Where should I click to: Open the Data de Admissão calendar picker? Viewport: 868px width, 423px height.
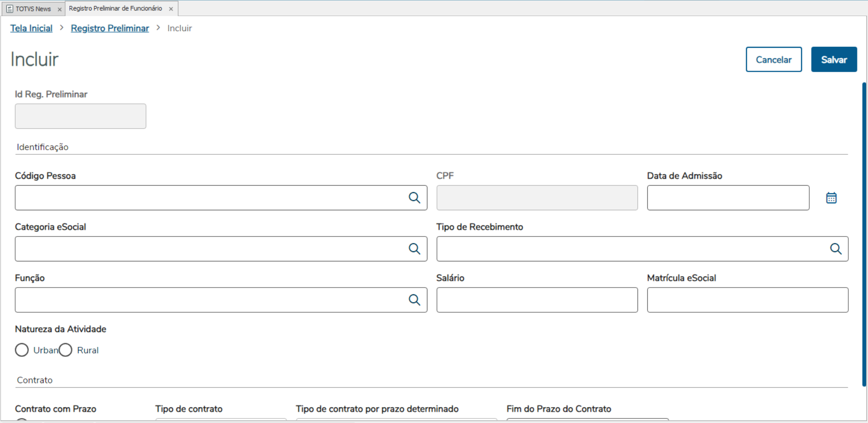click(831, 198)
